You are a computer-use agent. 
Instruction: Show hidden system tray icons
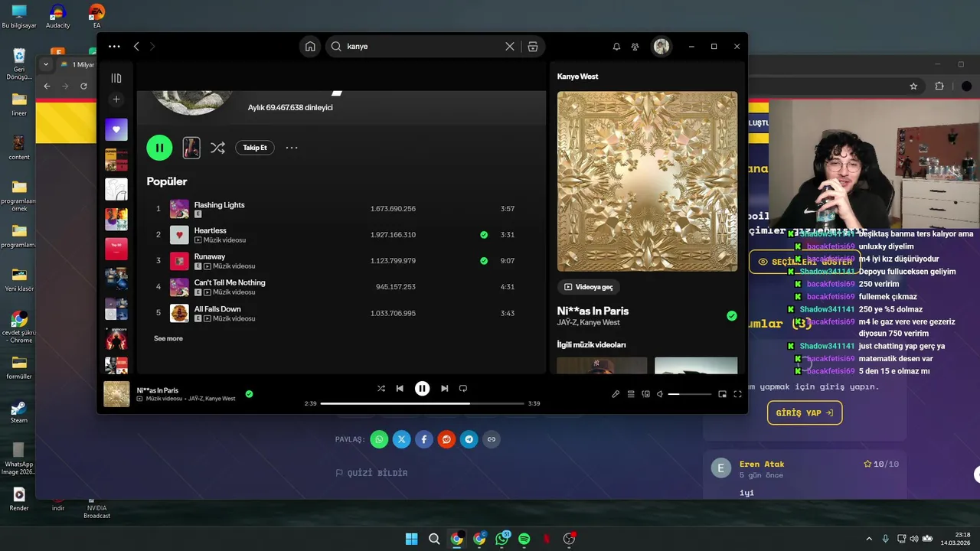click(870, 539)
